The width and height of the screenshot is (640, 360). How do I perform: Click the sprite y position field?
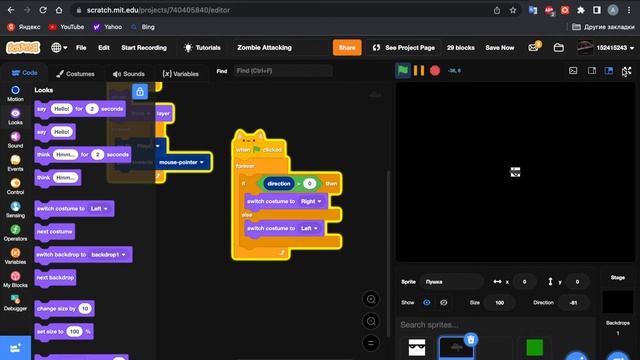coord(577,282)
